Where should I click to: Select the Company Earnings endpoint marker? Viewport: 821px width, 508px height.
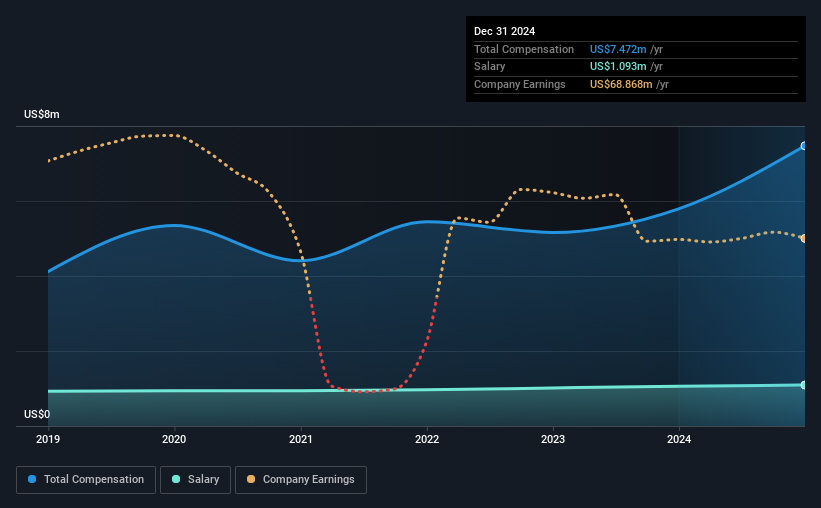tap(804, 238)
